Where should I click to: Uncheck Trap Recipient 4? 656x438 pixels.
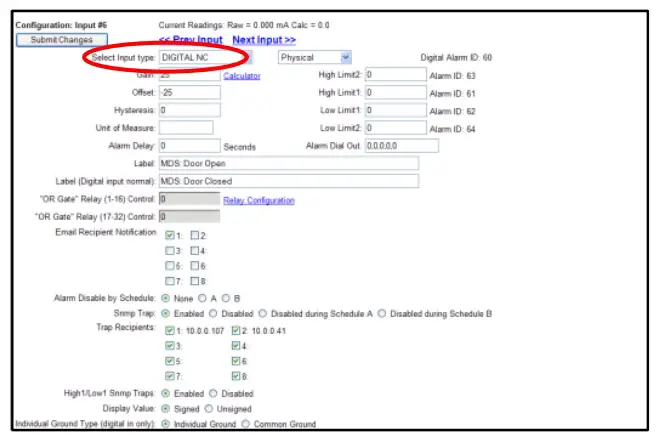(x=236, y=346)
